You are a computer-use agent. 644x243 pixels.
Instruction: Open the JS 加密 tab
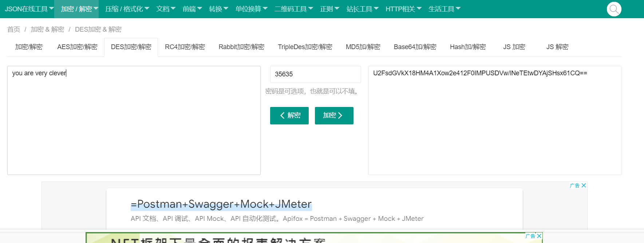(x=514, y=47)
